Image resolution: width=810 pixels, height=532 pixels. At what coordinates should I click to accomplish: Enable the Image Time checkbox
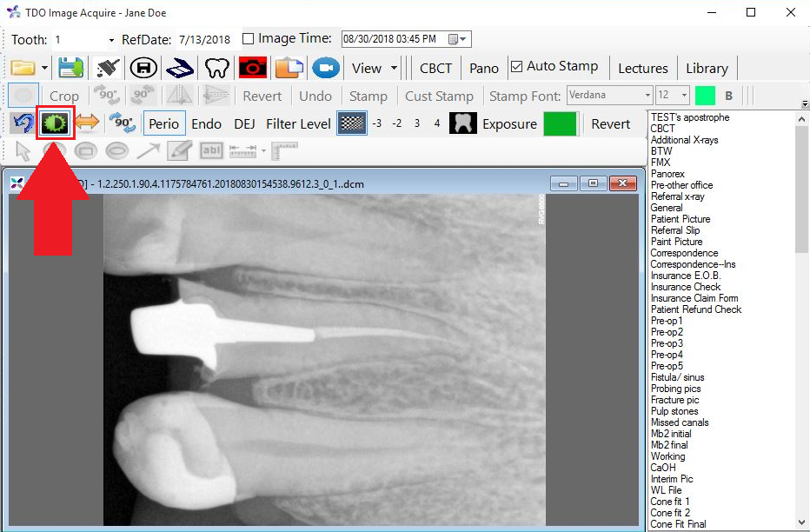(x=250, y=38)
